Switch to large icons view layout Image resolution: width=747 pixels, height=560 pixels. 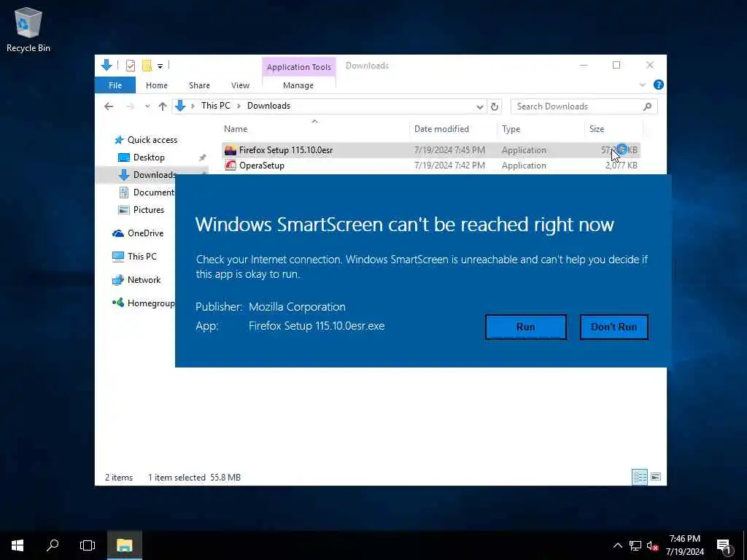(656, 477)
